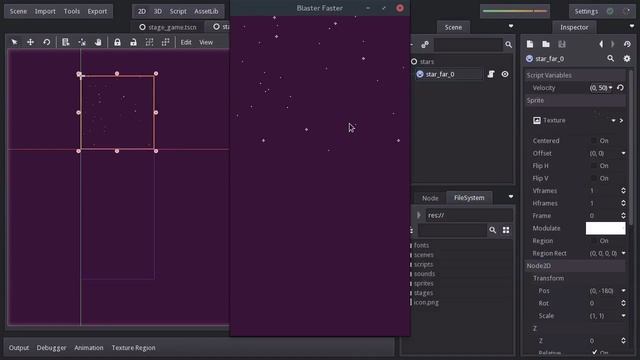Open the stage_game.tscn scene tab
Screen dimensions: 640x360
168,27
